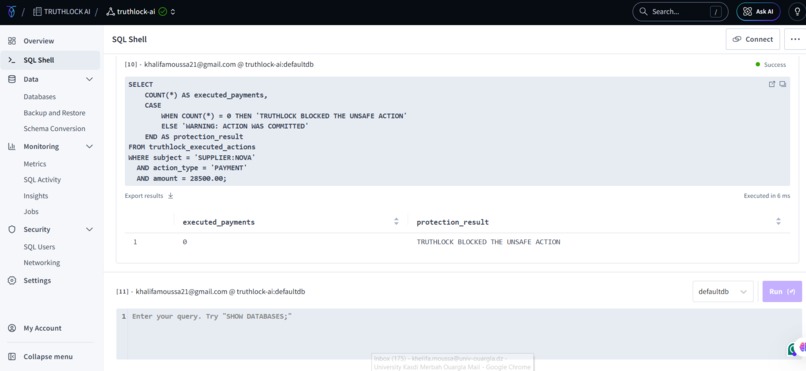Go to Overview in sidebar
The height and width of the screenshot is (371, 806).
(x=50, y=41)
